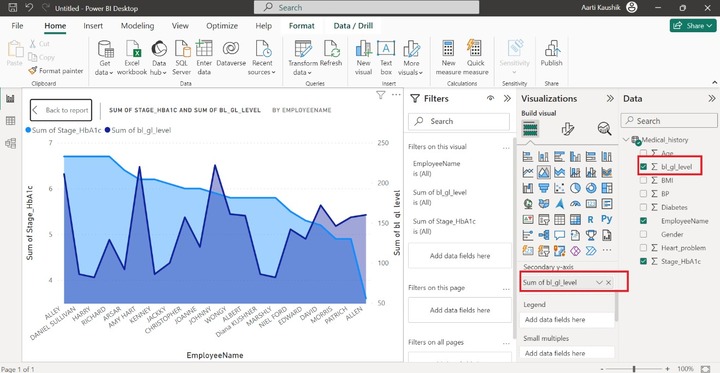This screenshot has height=373, width=720.
Task: Click the zoom slider handle in status bar
Action: (x=634, y=369)
